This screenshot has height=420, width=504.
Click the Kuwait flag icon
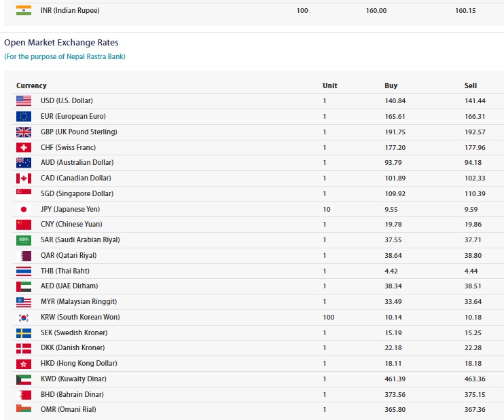click(24, 379)
